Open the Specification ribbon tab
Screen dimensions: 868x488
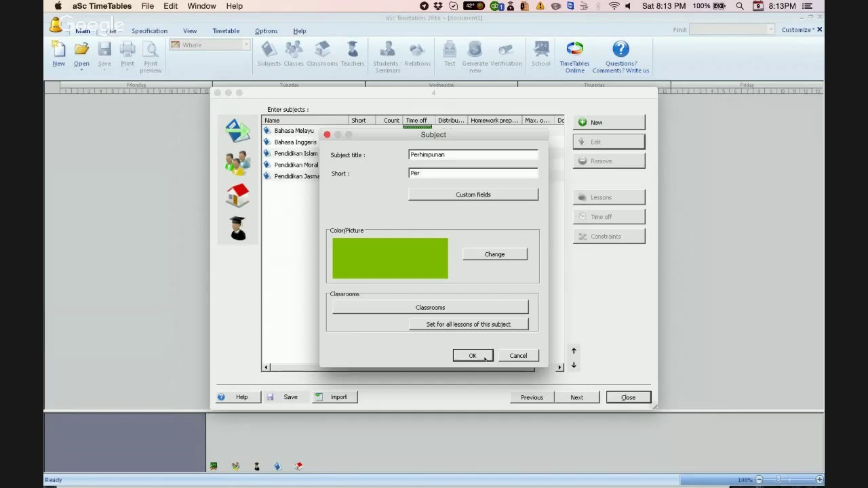(x=149, y=30)
